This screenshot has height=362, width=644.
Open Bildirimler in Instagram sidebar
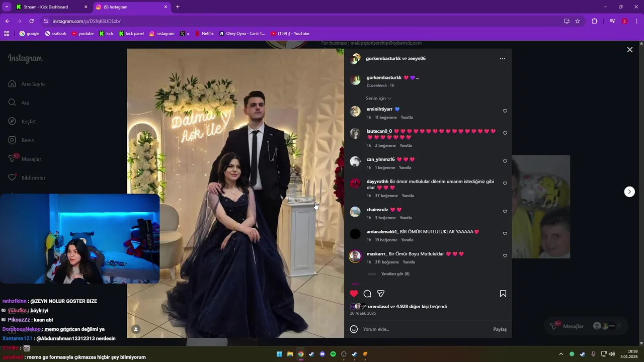pos(27,177)
